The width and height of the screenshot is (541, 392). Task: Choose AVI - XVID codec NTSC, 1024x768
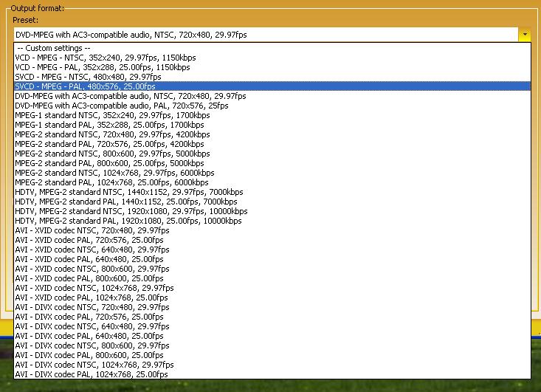pos(272,288)
